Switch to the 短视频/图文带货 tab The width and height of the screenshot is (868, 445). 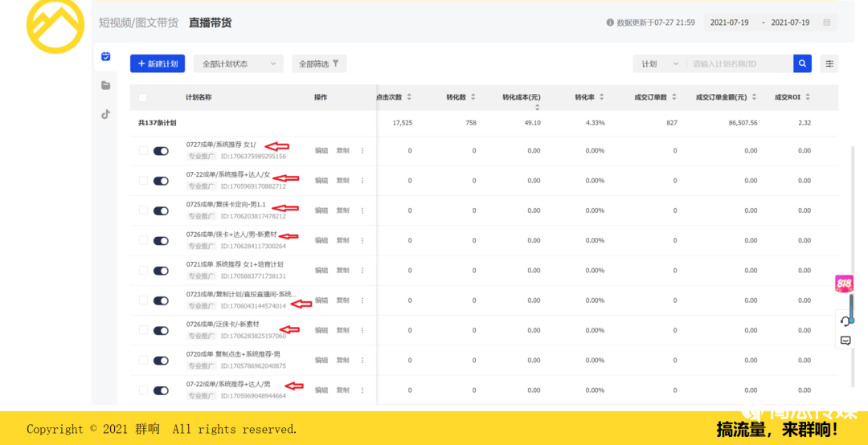[x=138, y=22]
